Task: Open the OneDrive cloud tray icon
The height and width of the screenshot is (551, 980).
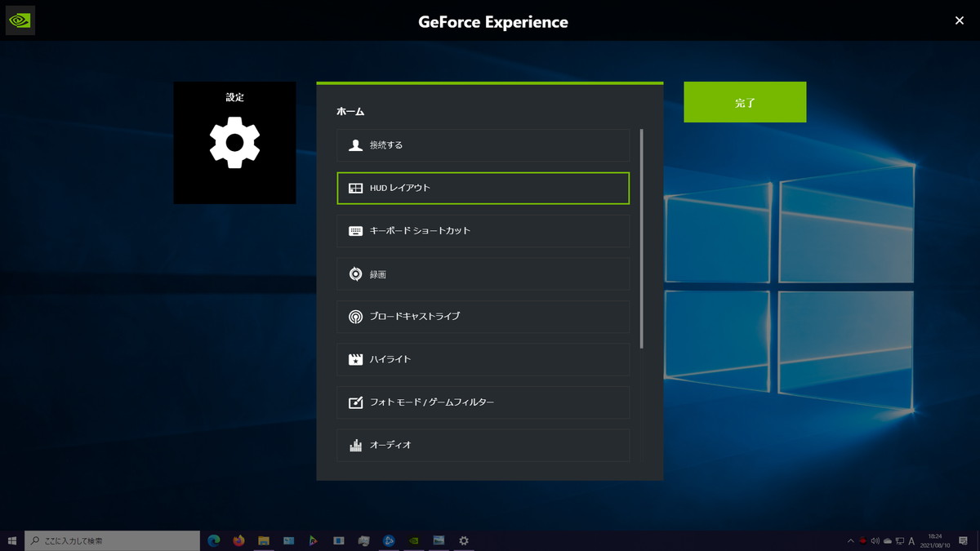Action: [x=888, y=541]
